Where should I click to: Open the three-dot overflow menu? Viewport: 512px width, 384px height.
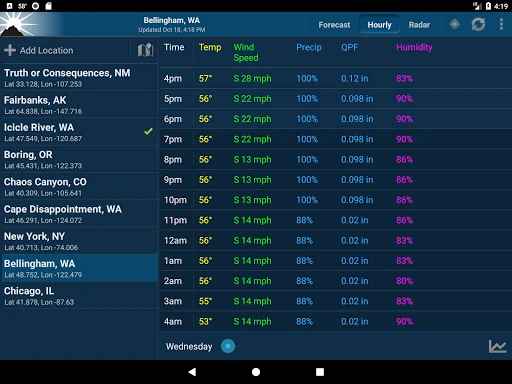[x=501, y=24]
